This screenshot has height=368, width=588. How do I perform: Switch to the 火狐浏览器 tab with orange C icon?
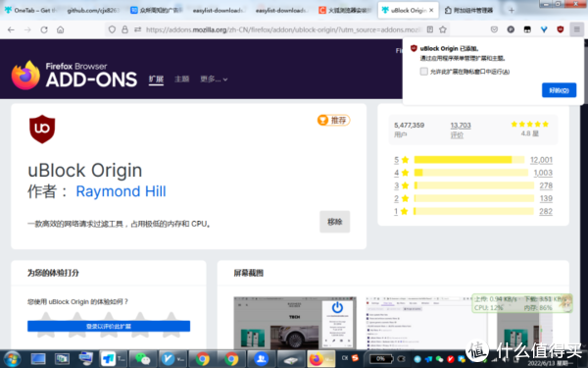(x=345, y=10)
